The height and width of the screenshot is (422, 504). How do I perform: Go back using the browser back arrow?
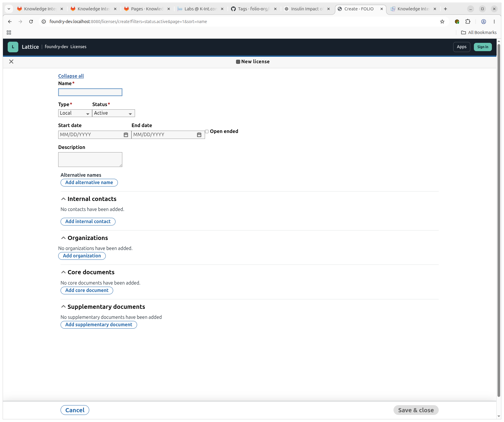10,22
